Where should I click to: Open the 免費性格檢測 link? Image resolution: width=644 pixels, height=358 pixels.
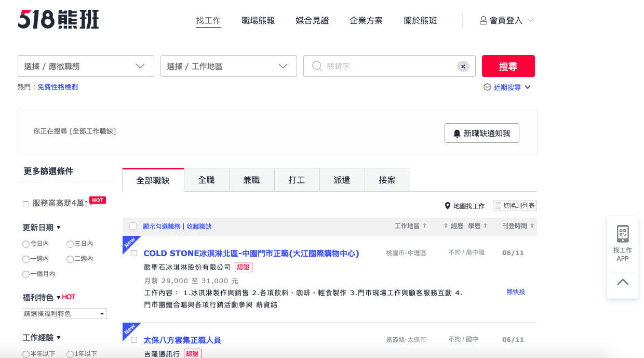click(58, 87)
